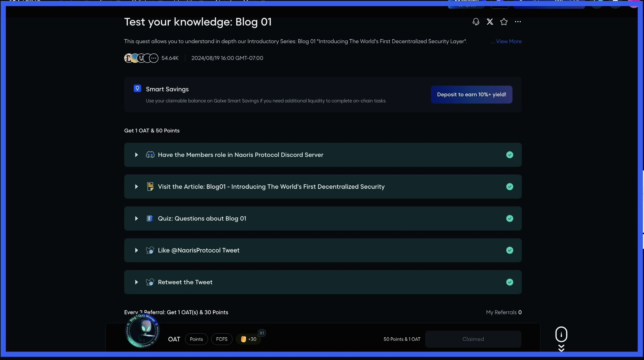The image size is (644, 360).
Task: Click the 54.64K participants count
Action: click(170, 58)
